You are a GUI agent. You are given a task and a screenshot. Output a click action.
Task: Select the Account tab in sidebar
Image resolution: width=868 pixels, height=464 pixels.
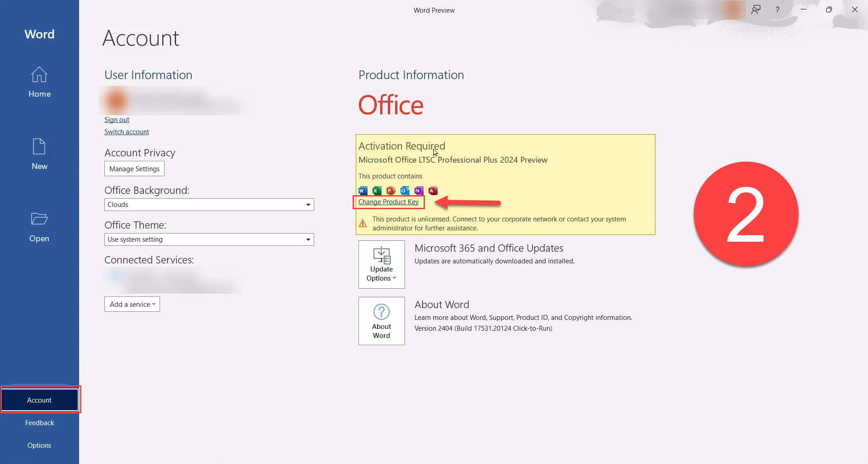coord(40,400)
